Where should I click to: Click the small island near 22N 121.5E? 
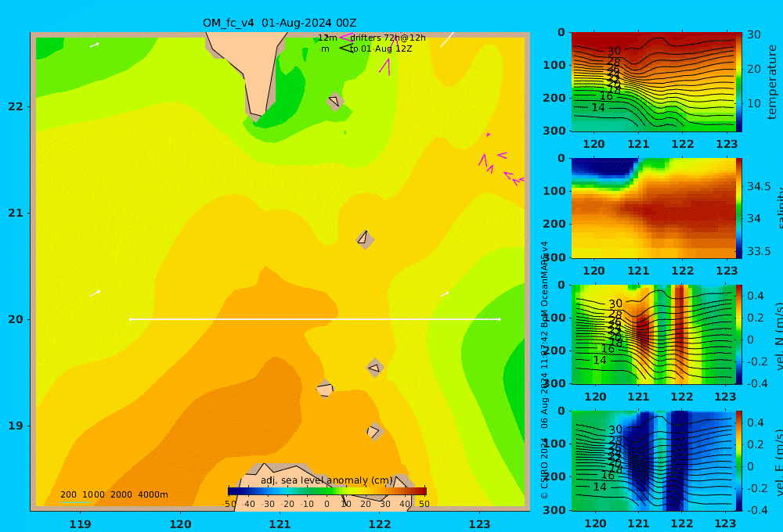[x=334, y=102]
